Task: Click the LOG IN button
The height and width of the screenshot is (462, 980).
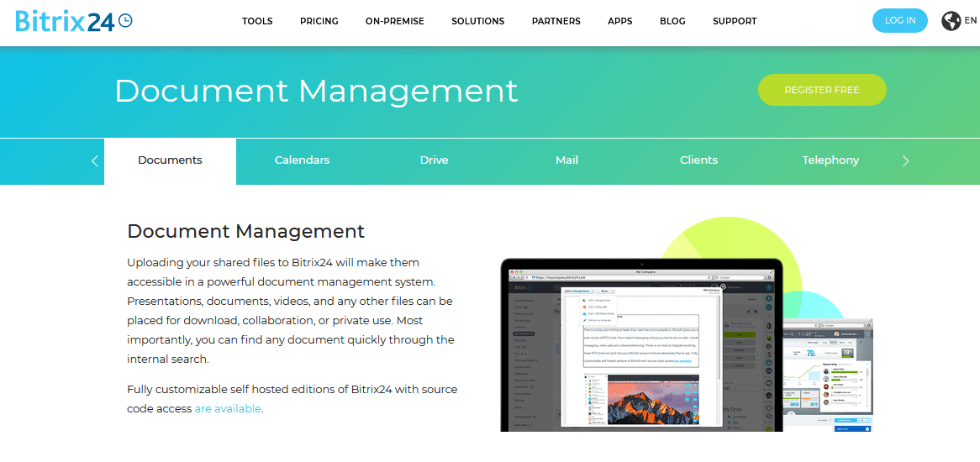Action: point(901,21)
